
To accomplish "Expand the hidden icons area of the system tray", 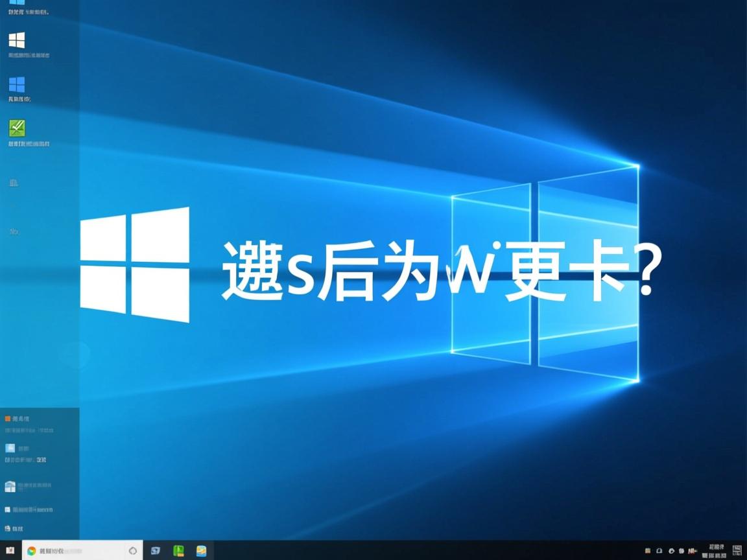I will [647, 550].
